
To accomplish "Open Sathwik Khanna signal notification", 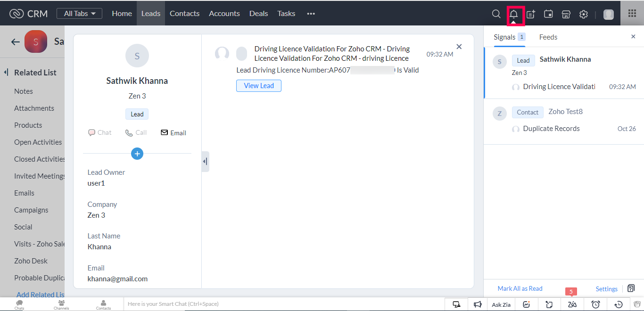I will pyautogui.click(x=564, y=73).
